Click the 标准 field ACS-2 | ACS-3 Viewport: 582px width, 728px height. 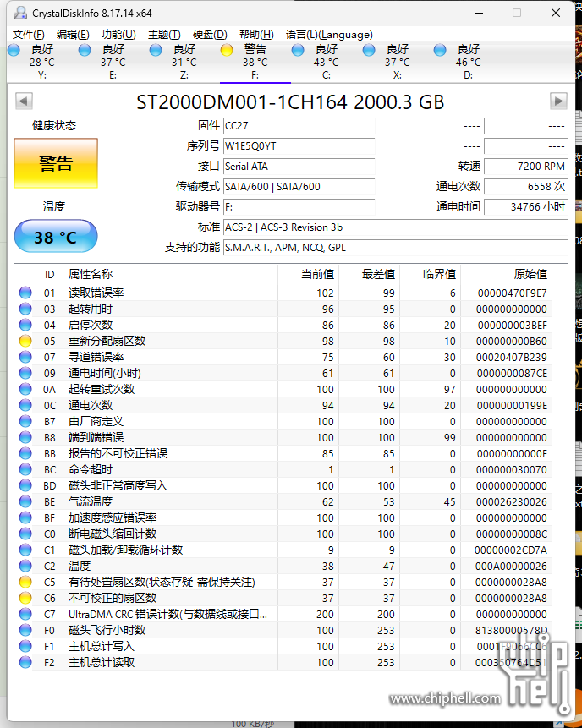pos(395,227)
